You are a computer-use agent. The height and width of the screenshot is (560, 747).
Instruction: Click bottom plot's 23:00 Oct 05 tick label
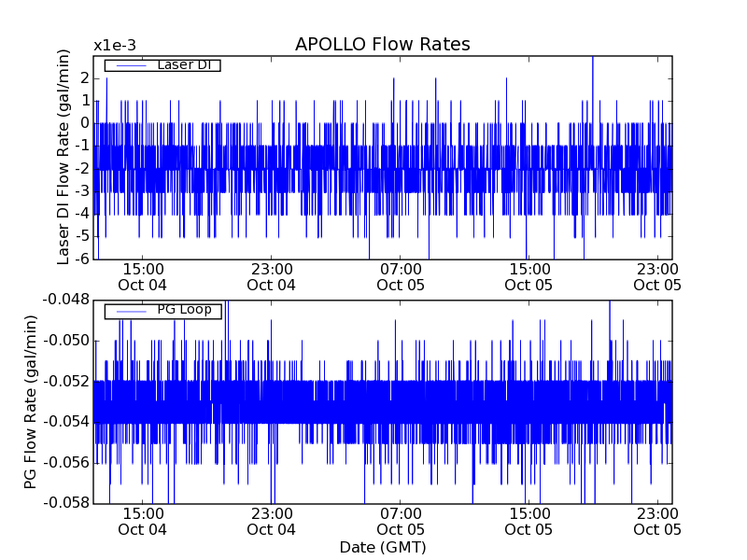659,521
